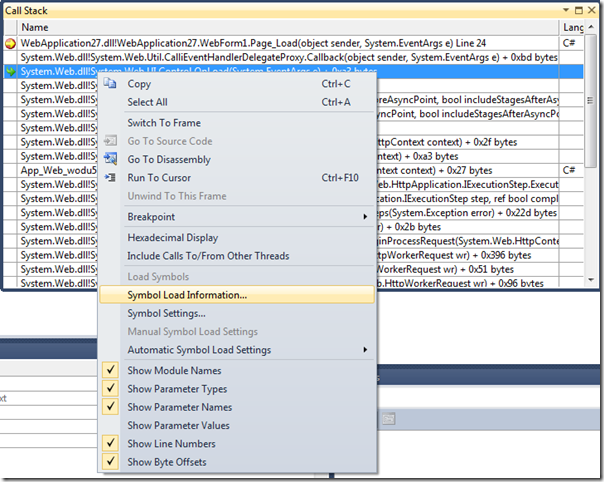
Task: Close the Call Stack panel
Action: 592,10
